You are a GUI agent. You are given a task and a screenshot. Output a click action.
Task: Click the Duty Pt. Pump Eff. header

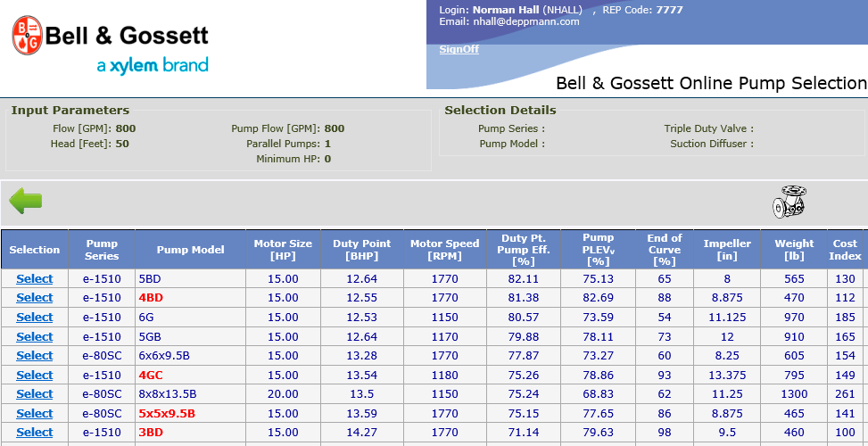pos(523,250)
